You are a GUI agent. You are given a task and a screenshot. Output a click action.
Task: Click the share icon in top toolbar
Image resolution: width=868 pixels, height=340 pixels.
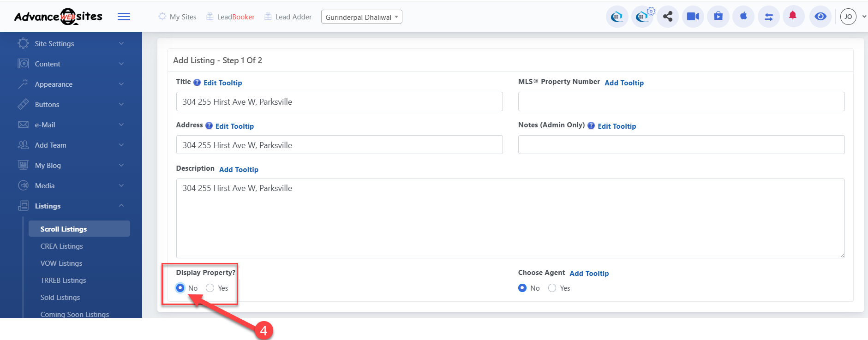tap(667, 17)
